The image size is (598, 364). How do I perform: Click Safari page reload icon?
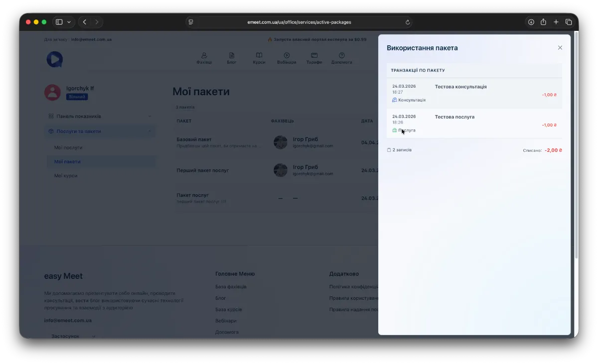408,22
